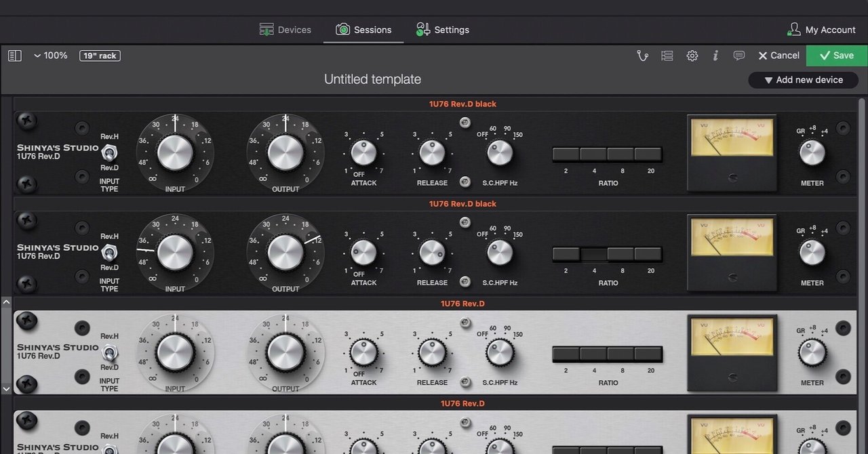Click the RELEASE knob on second black unit
The image size is (868, 454).
point(432,252)
